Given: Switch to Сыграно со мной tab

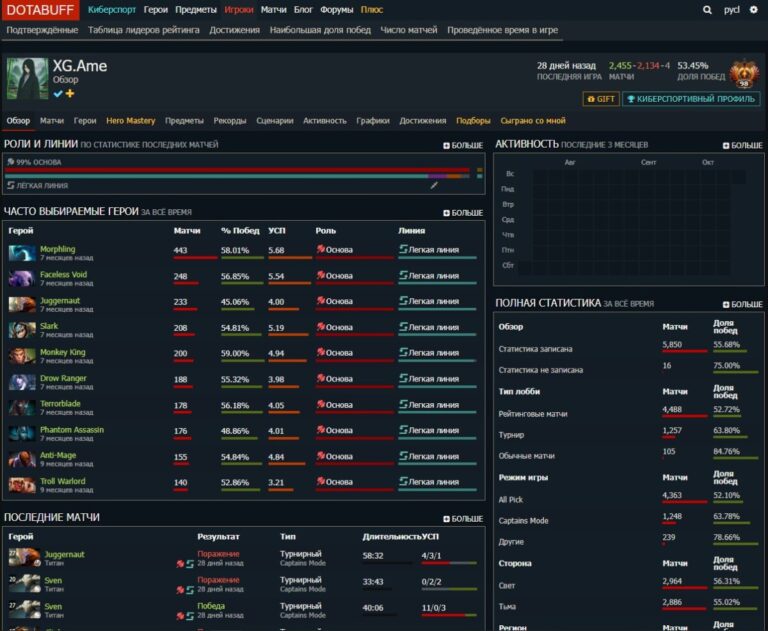Looking at the screenshot, I should (533, 121).
